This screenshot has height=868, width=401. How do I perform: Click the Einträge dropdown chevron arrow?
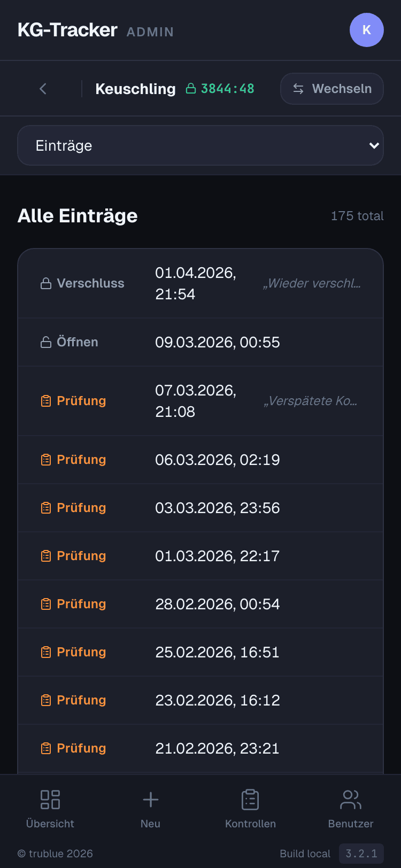point(374,145)
